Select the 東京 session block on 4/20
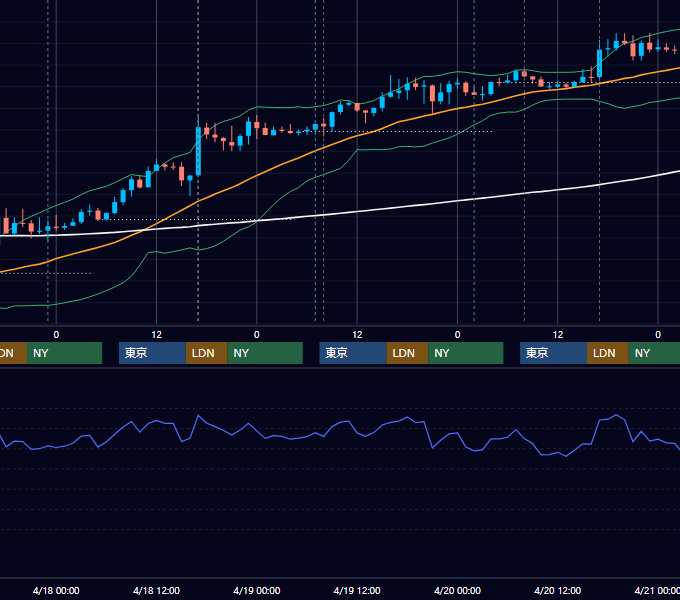The height and width of the screenshot is (600, 680). (553, 353)
